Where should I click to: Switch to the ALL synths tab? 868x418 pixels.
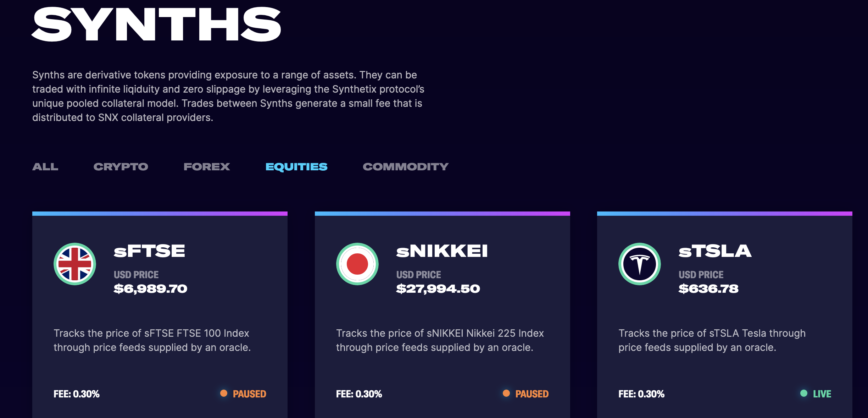click(45, 167)
